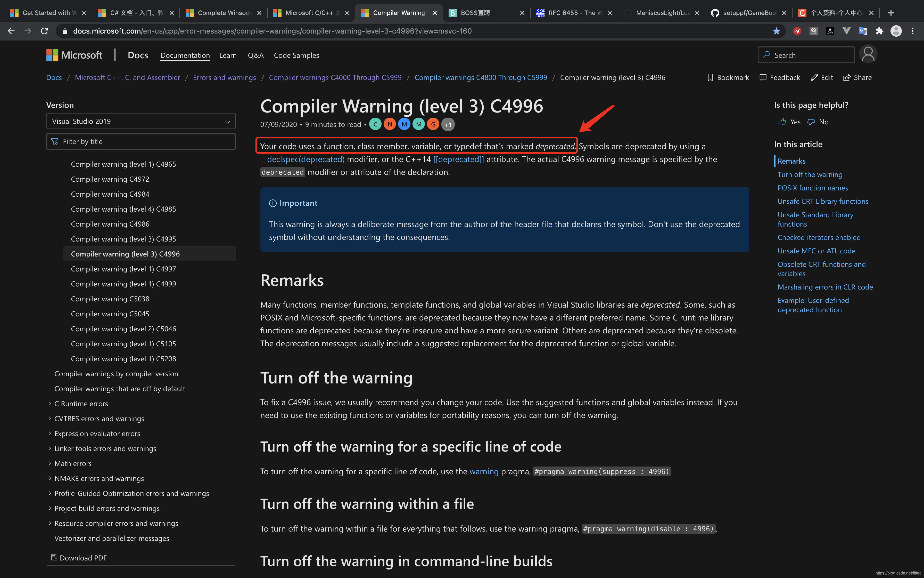Viewport: 924px width, 578px height.
Task: Expand Resource compiler errors and warnings
Action: (50, 523)
